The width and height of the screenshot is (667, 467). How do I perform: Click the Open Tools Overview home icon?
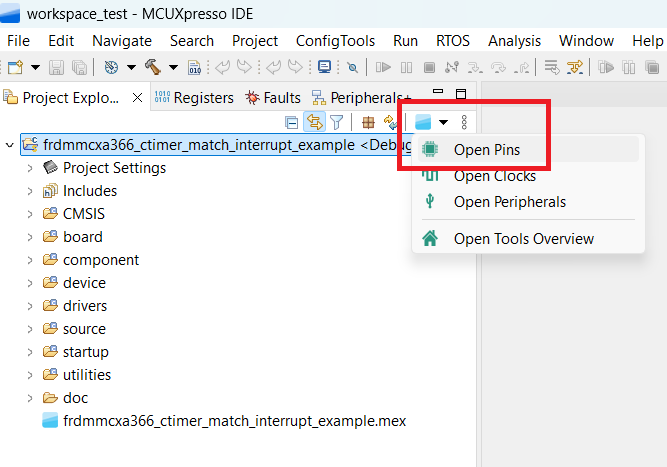[x=430, y=239]
